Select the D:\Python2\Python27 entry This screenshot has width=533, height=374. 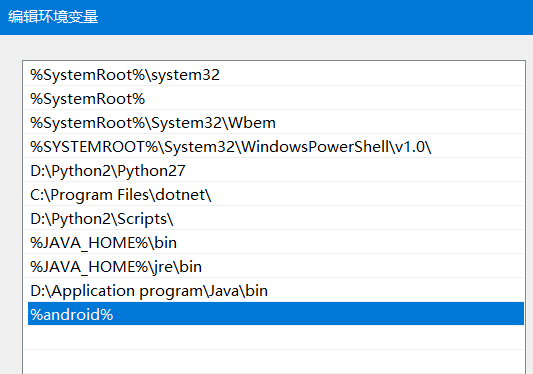[x=274, y=171]
